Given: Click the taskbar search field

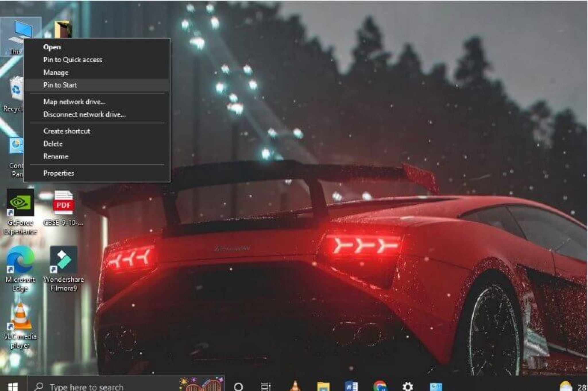Looking at the screenshot, I should click(x=86, y=386).
